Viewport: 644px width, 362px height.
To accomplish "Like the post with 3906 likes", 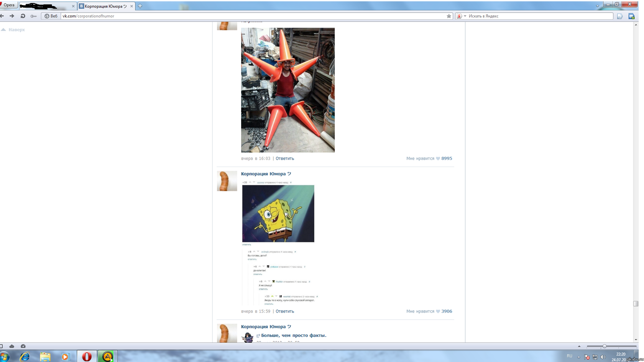I will [x=429, y=311].
